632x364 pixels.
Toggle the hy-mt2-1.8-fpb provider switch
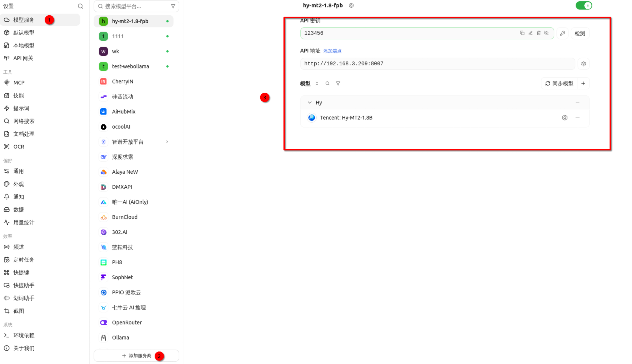tap(584, 6)
